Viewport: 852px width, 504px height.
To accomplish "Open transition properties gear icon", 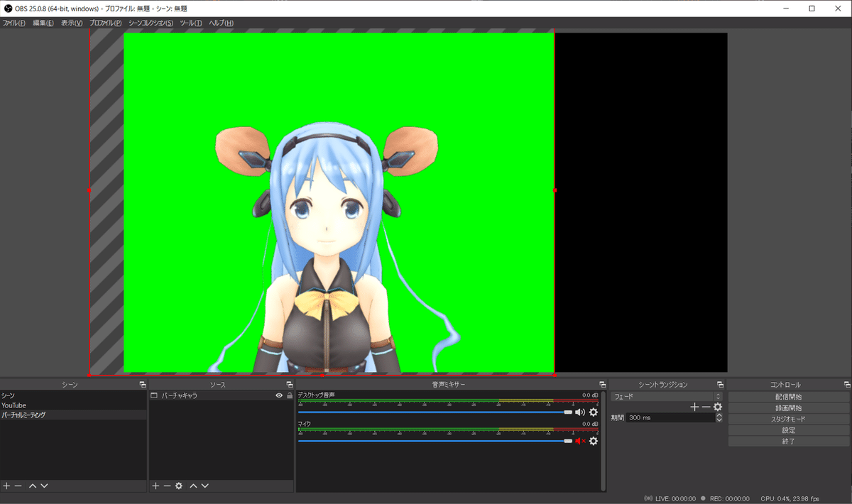I will (x=718, y=407).
